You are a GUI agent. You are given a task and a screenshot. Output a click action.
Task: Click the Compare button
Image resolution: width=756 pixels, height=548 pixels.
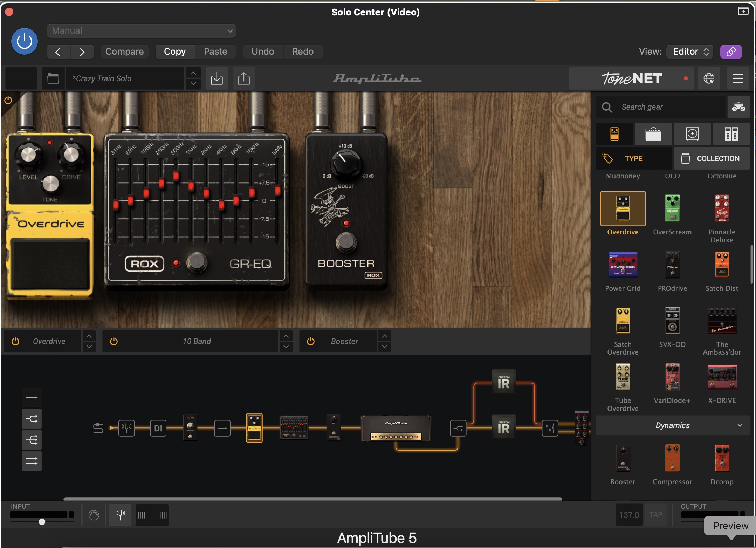(124, 52)
